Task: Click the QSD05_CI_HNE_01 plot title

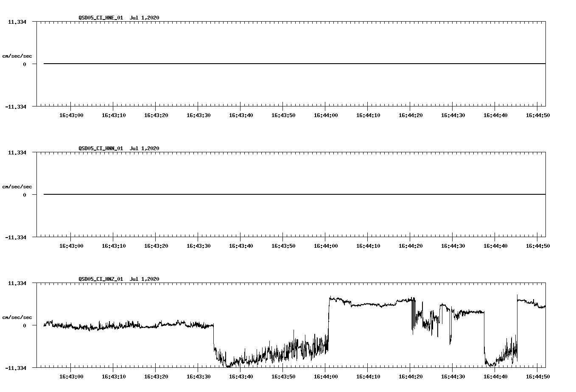Action: pyautogui.click(x=119, y=18)
